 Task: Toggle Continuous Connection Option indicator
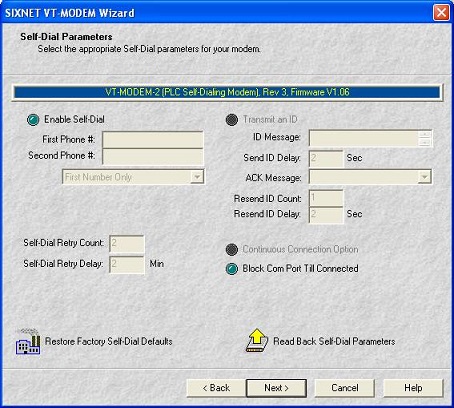point(232,249)
